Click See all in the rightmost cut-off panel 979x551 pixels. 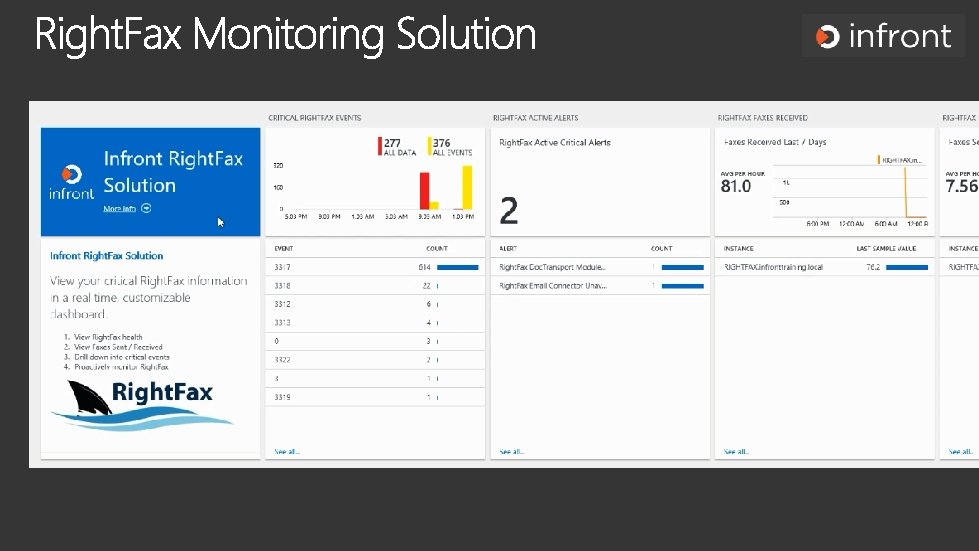(961, 451)
